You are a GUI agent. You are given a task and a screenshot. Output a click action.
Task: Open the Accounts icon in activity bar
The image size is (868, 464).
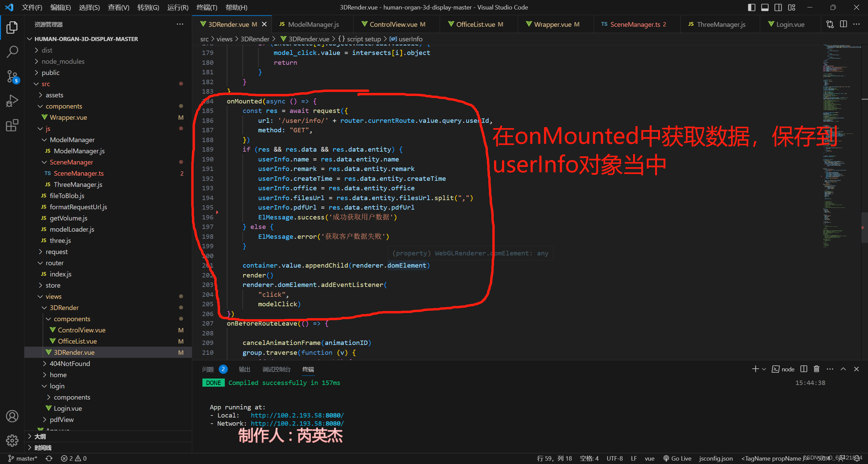(x=12, y=416)
